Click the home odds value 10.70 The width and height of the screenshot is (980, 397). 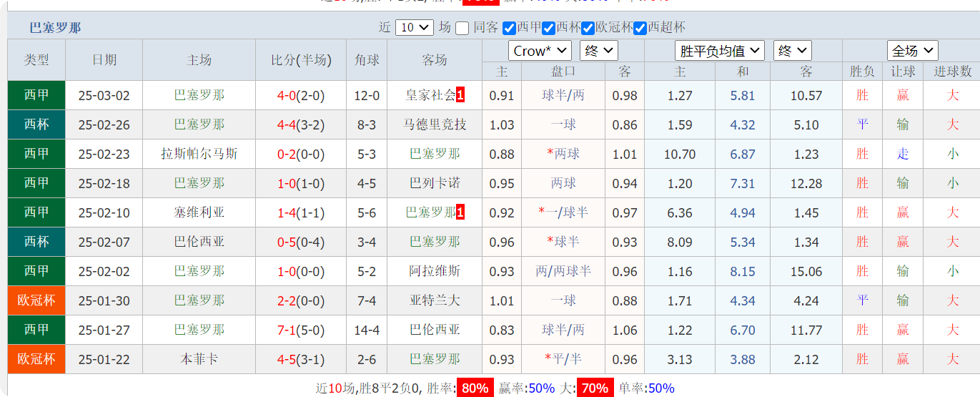(680, 155)
